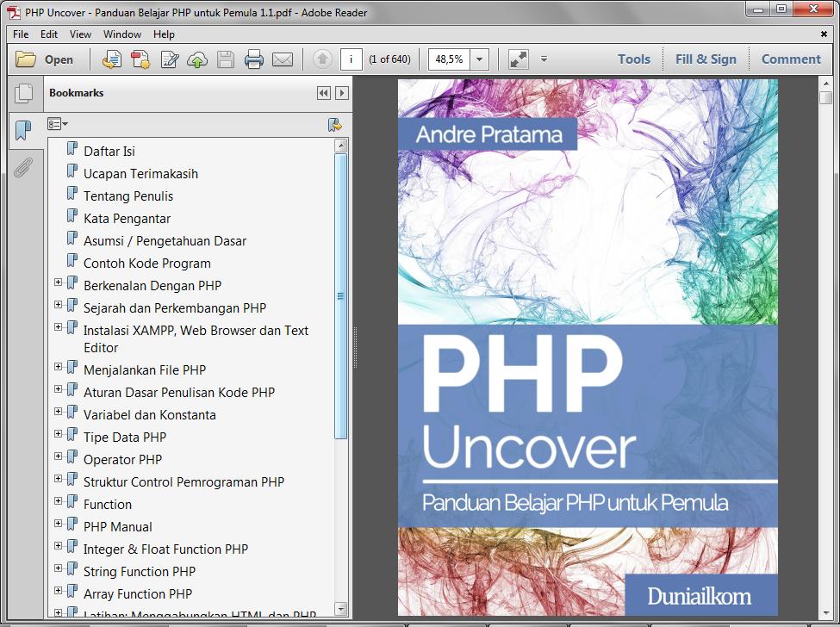Click the bookmarks scrollbar down arrow
This screenshot has height=627, width=840.
pos(340,609)
